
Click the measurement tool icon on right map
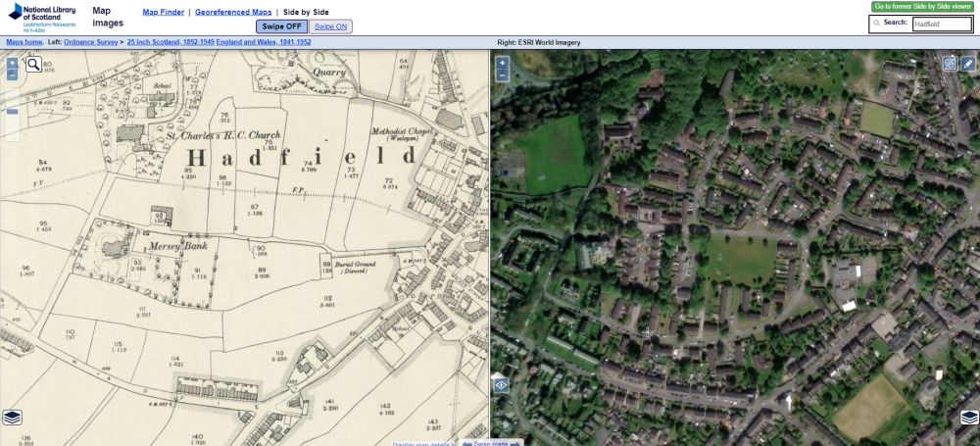tap(949, 64)
